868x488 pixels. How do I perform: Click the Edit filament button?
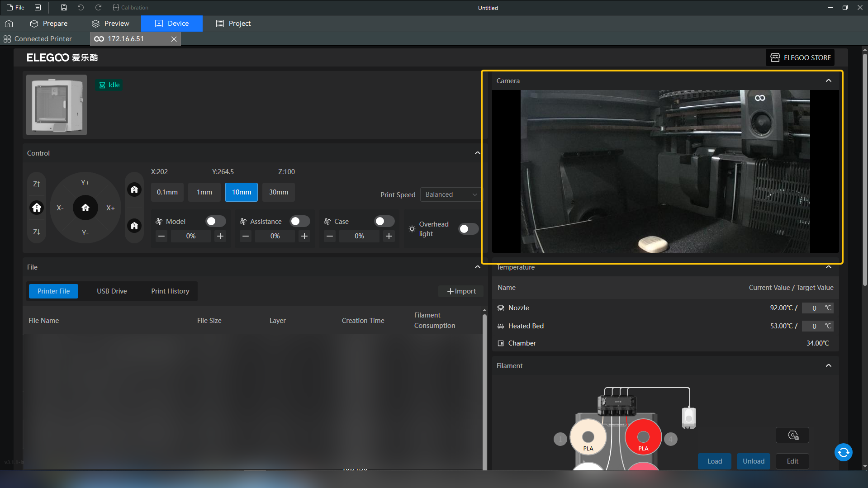pos(792,461)
